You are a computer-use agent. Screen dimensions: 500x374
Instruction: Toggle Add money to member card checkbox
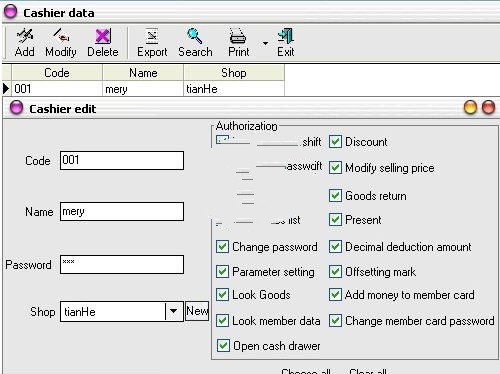tap(335, 295)
